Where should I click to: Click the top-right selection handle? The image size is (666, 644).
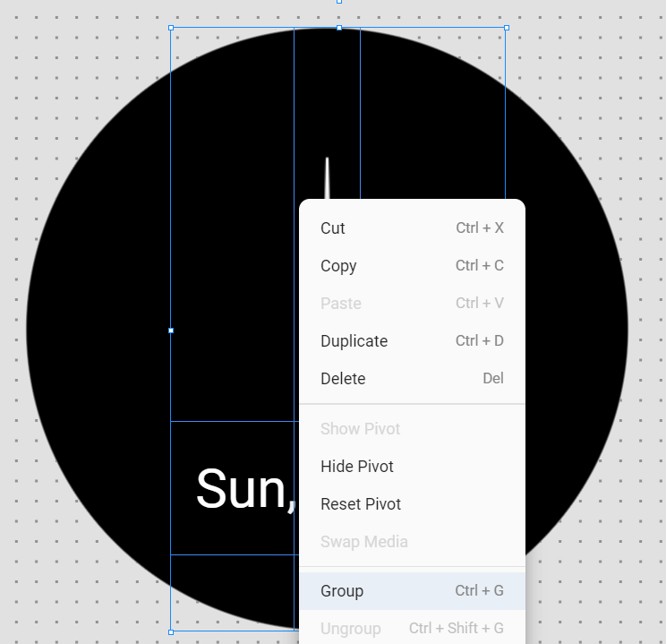coord(507,28)
